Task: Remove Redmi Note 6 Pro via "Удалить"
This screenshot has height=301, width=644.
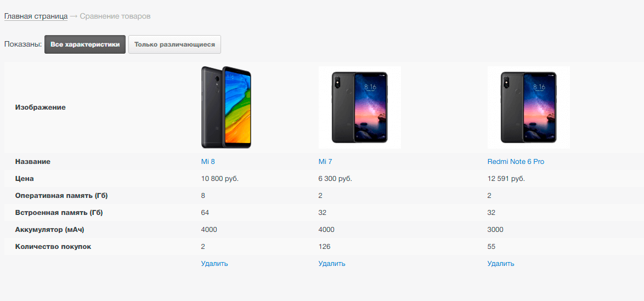Action: point(501,264)
